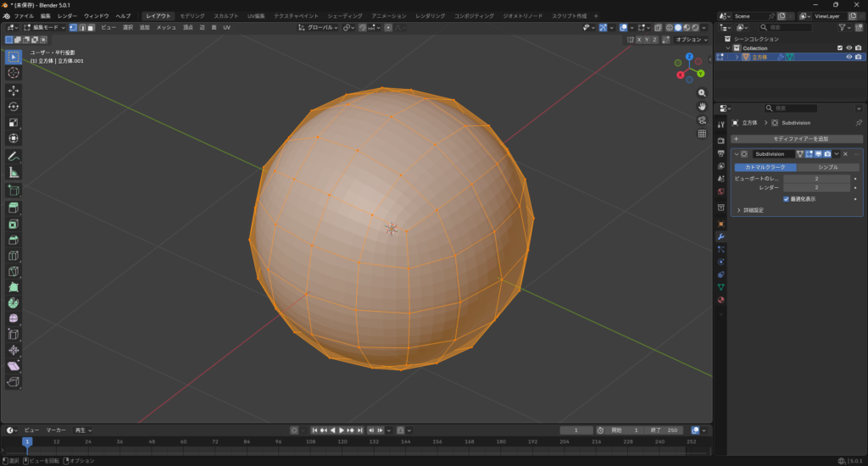This screenshot has height=466, width=868.
Task: Open the グローバル transform orientation dropdown
Action: (x=319, y=27)
